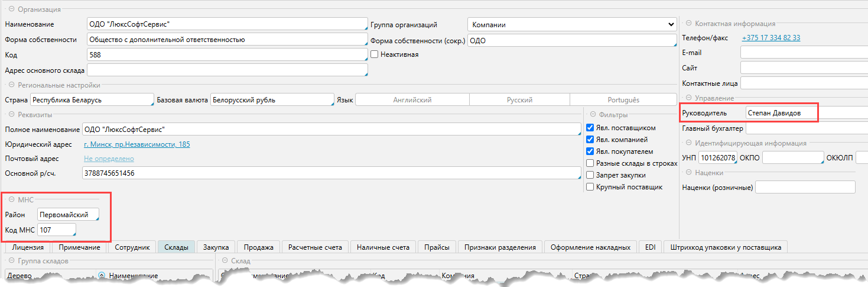This screenshot has height=287, width=868.
Task: Open the Оформление накладных tab
Action: point(591,247)
